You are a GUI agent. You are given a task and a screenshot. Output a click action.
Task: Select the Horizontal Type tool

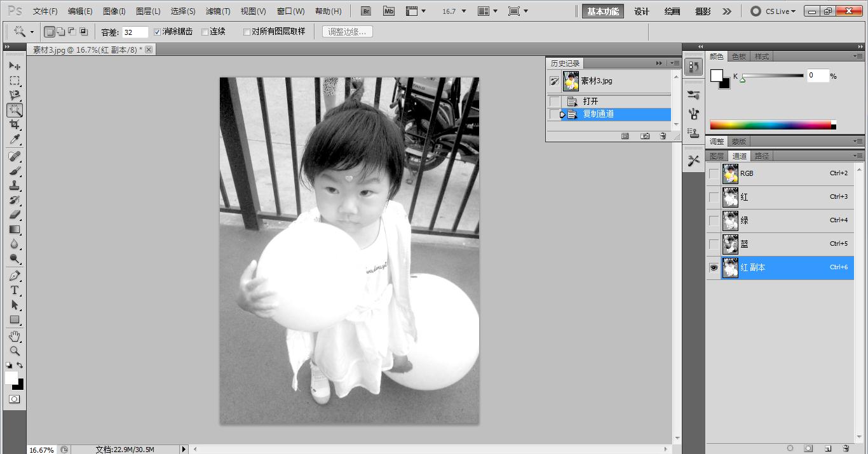click(14, 290)
